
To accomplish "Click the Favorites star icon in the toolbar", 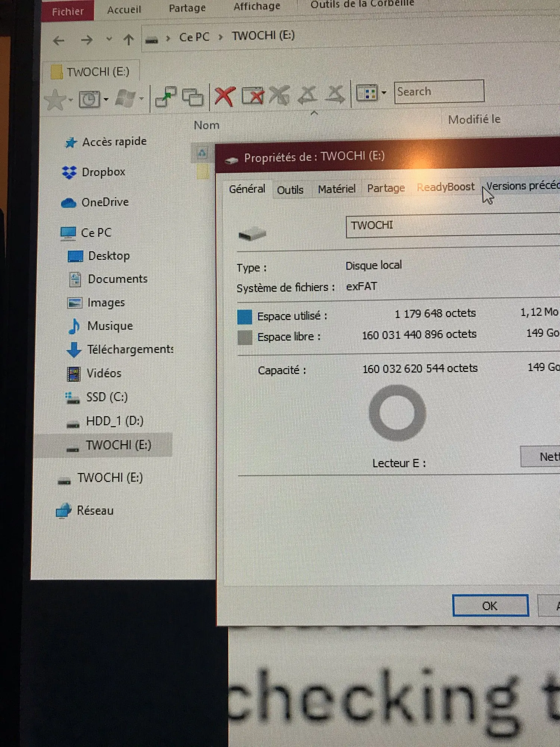I will click(55, 99).
